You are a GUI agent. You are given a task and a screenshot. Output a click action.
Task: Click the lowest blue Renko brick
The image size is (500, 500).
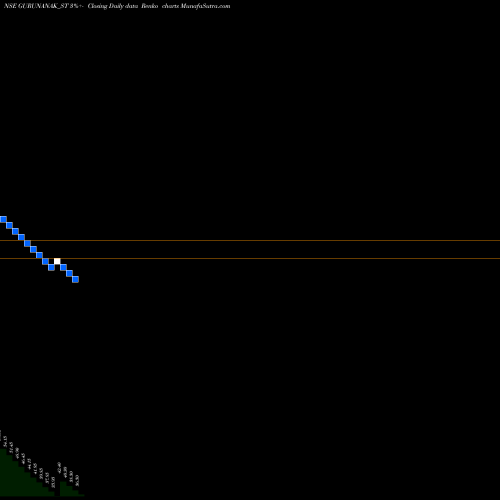[75, 279]
